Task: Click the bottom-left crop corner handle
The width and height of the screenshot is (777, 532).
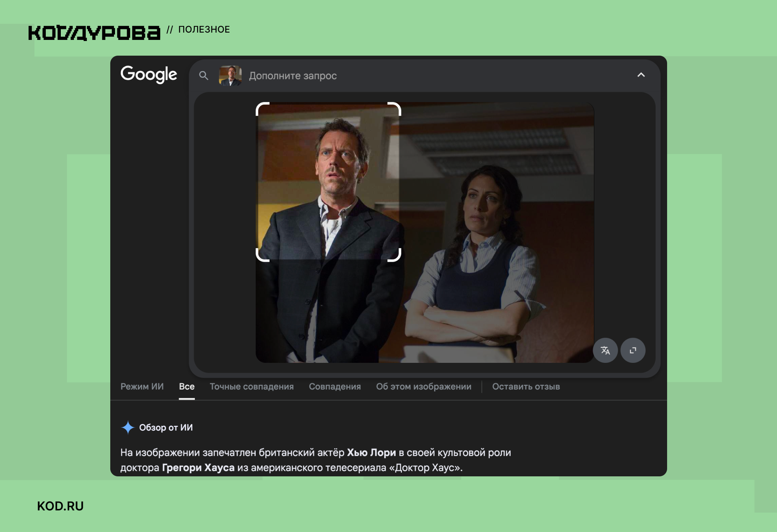Action: 262,255
